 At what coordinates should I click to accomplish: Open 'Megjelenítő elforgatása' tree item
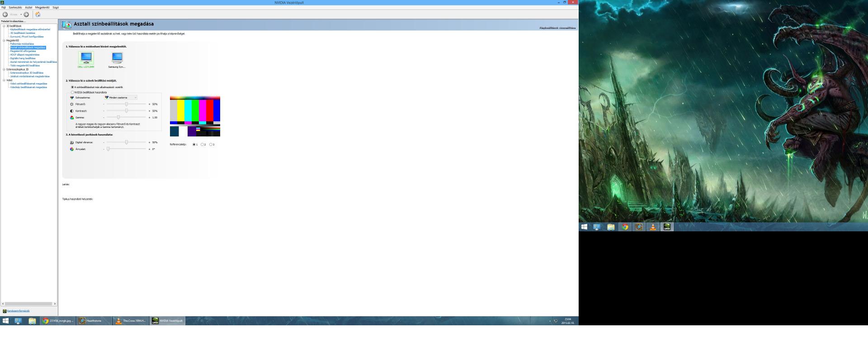pos(23,51)
